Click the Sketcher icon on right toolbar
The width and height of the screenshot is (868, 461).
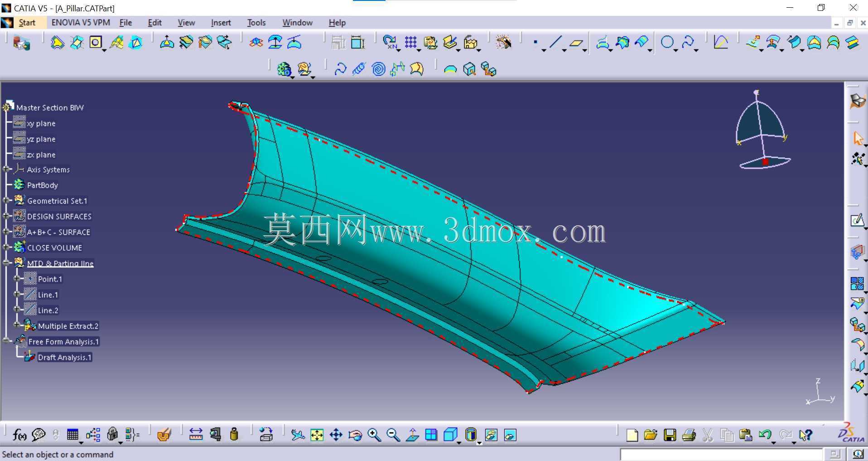857,220
